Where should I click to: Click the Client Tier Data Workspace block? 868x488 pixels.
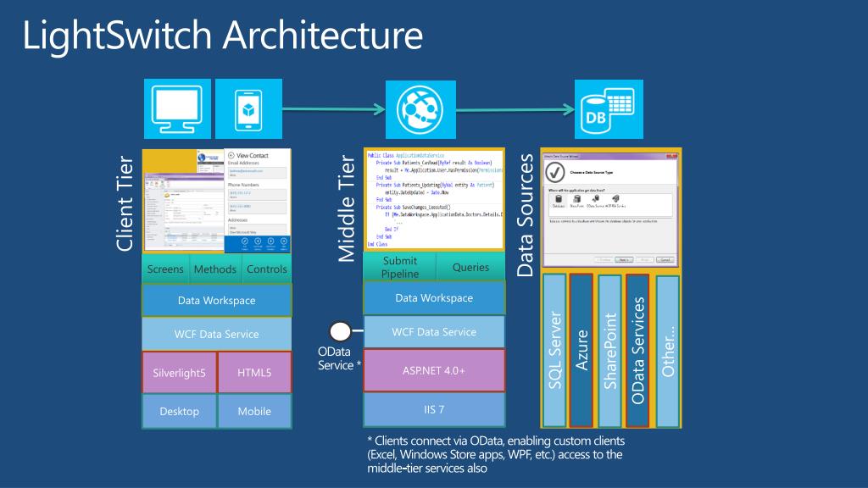pyautogui.click(x=216, y=301)
